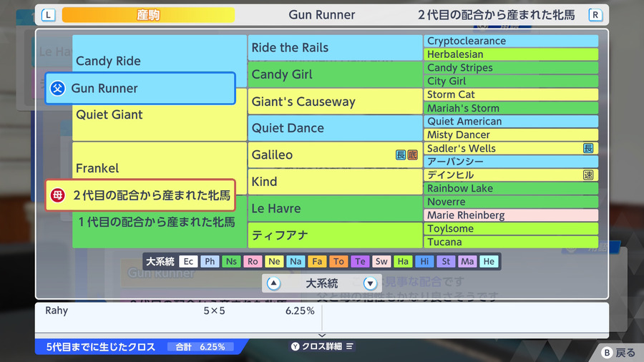Image resolution: width=644 pixels, height=362 pixels.
Task: Click the Herbalesian ancestor row
Action: click(511, 54)
